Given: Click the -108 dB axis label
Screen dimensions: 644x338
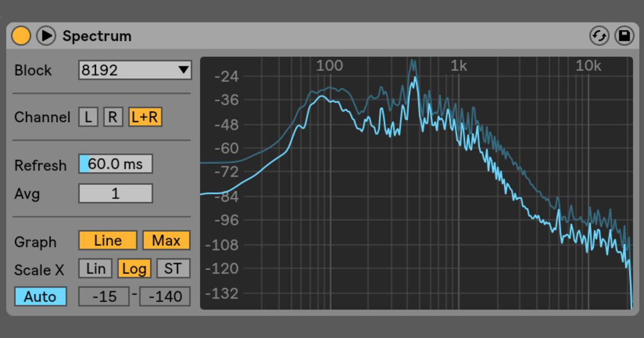Looking at the screenshot, I should (222, 245).
